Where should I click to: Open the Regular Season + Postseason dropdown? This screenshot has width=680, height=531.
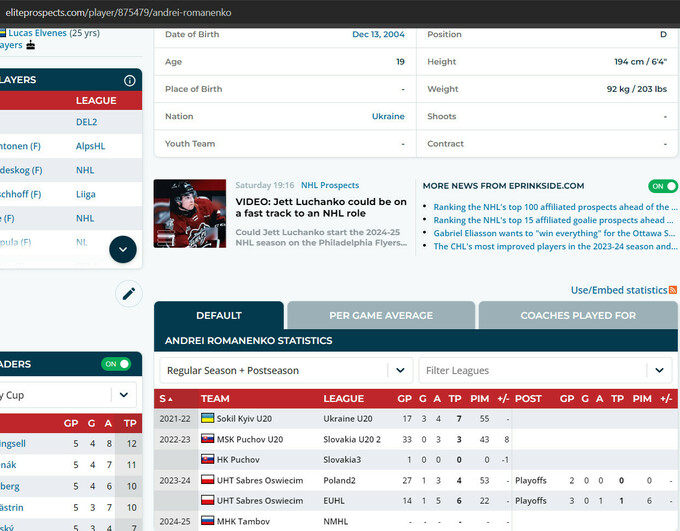pyautogui.click(x=286, y=370)
